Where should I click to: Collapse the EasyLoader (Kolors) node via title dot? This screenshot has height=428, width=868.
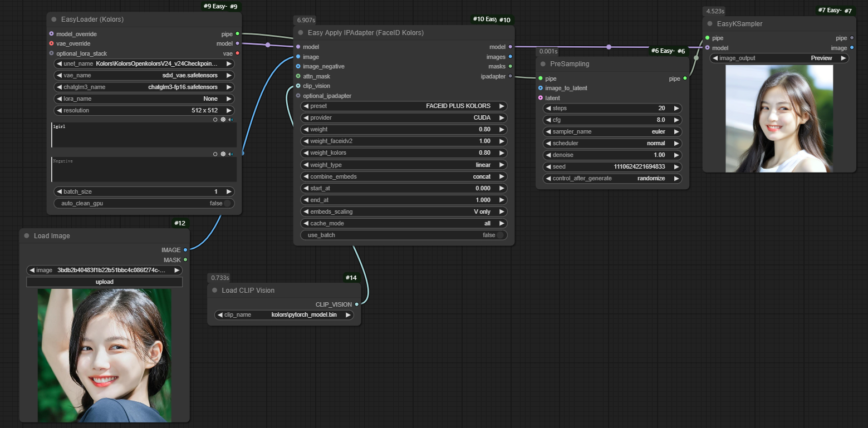pos(54,19)
